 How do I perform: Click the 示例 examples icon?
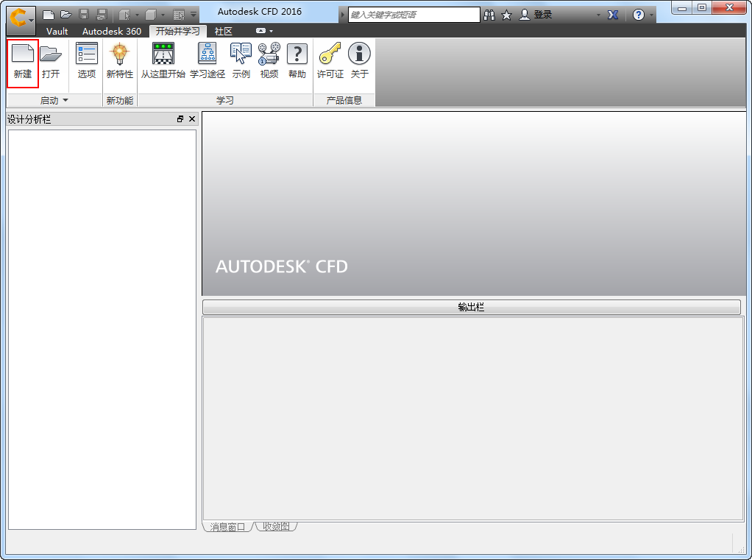click(x=241, y=53)
